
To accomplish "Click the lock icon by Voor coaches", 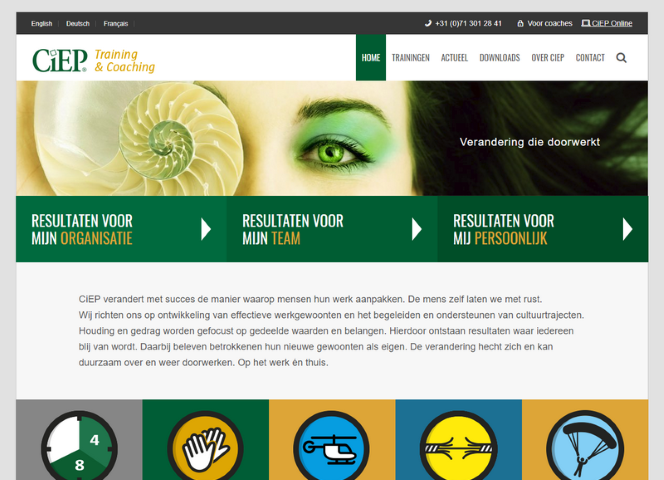I will point(520,23).
